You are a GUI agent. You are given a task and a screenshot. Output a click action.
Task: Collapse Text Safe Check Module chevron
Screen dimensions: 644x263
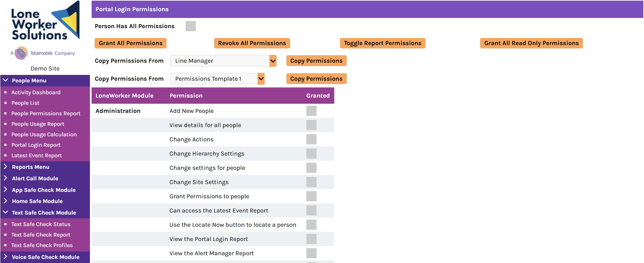coord(5,213)
